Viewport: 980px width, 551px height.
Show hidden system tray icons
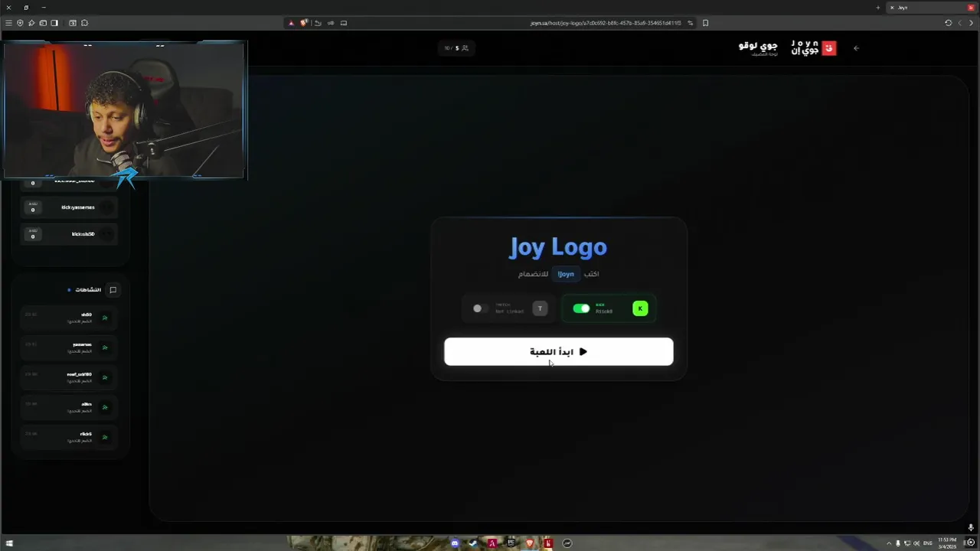click(x=889, y=543)
